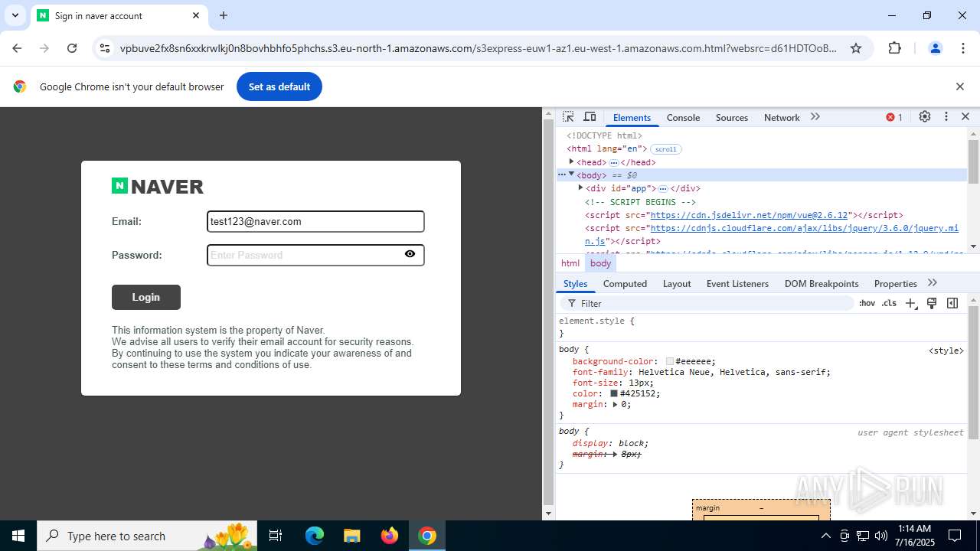Open the Network tab
The height and width of the screenshot is (551, 980).
point(782,117)
